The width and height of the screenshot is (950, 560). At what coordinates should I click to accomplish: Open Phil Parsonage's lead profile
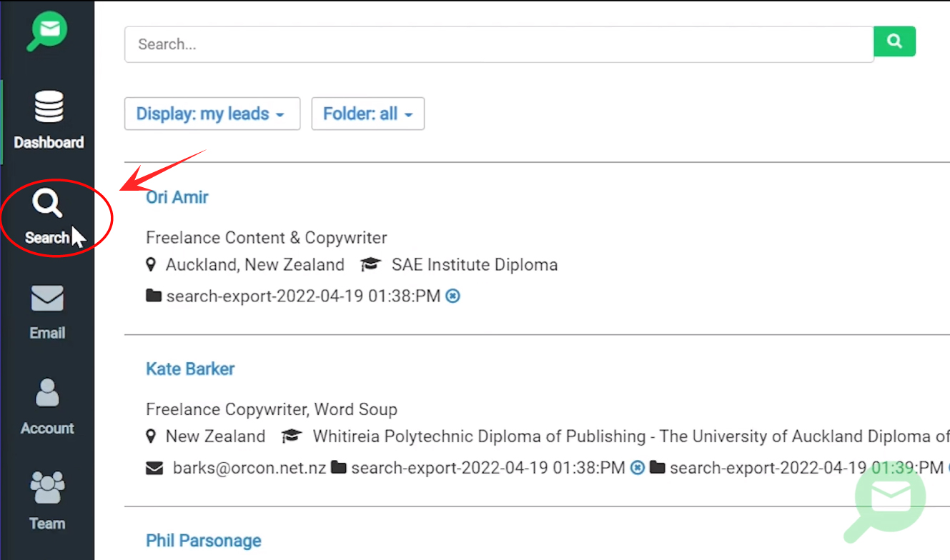pyautogui.click(x=204, y=541)
